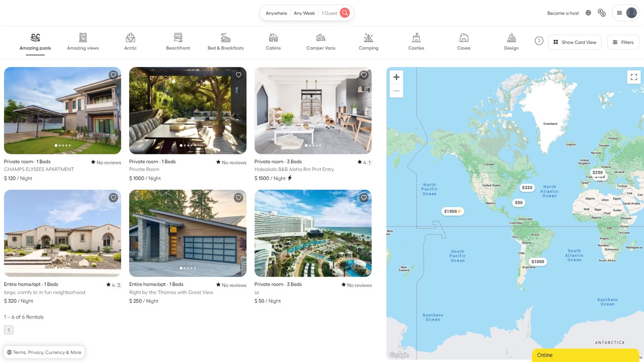
Task: Favorite the Haleakala B&B listing heart
Action: click(x=364, y=75)
